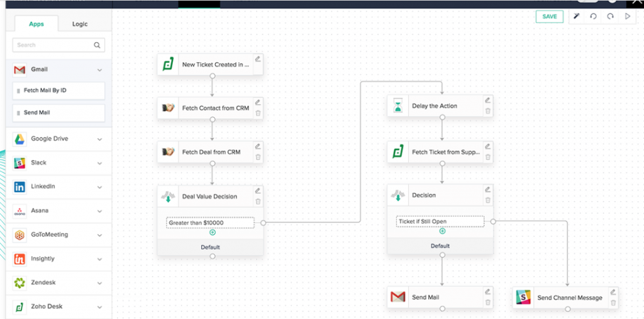The image size is (644, 319).
Task: Click output connector of Greater than $10000
Action: tap(263, 223)
